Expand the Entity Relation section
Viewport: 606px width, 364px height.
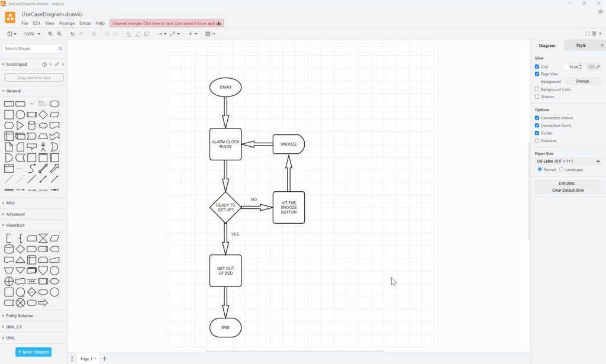(33, 315)
